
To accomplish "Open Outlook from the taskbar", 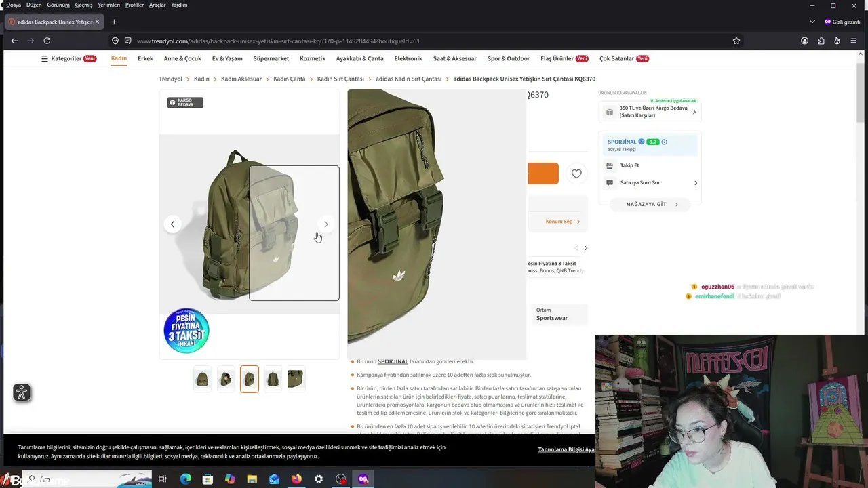I will pyautogui.click(x=274, y=479).
